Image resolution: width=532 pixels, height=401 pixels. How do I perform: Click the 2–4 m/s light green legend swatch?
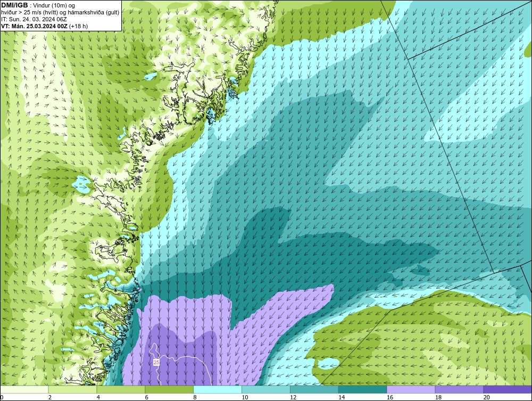click(x=72, y=389)
